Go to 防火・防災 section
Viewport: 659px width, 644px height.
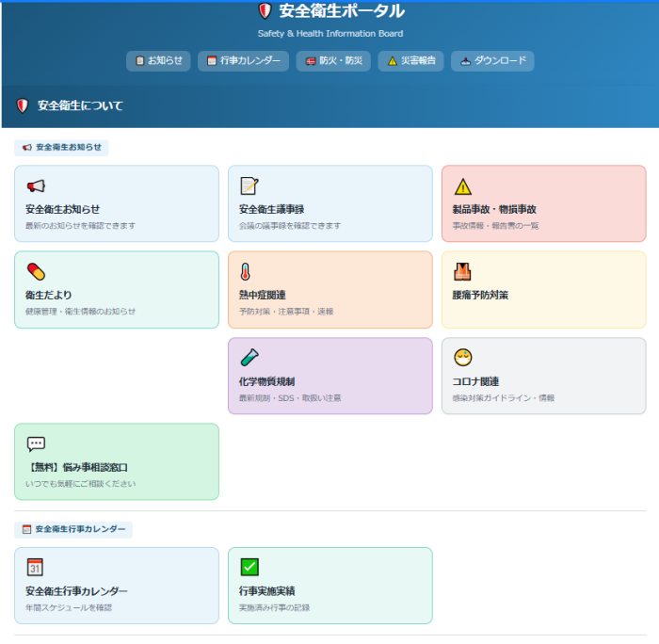(x=333, y=61)
